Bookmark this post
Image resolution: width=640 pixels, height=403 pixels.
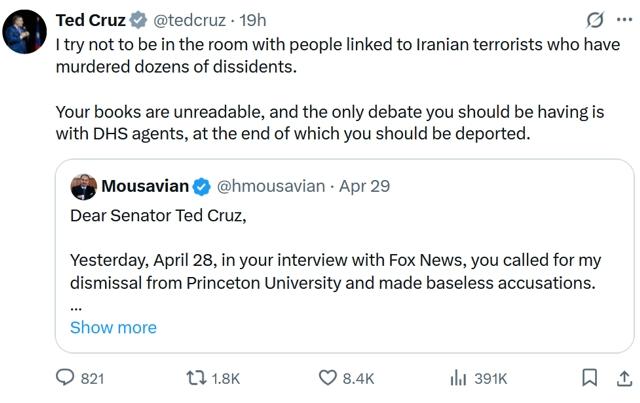point(589,377)
